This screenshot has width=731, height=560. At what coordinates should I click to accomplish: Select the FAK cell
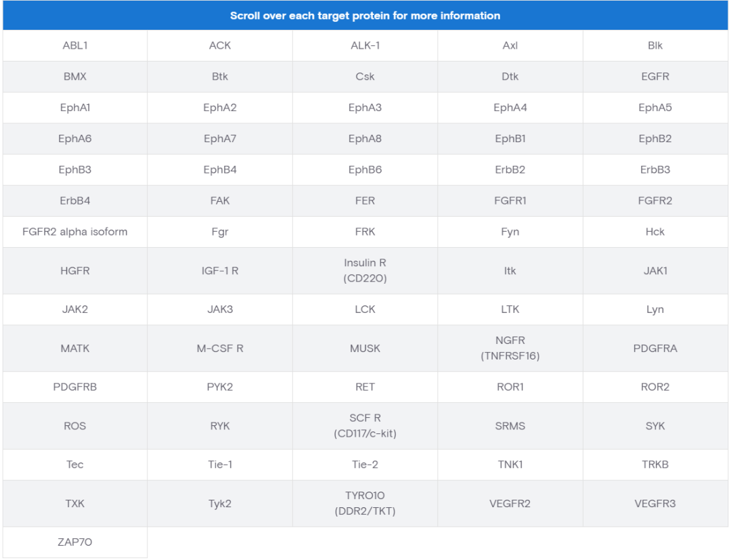click(220, 201)
